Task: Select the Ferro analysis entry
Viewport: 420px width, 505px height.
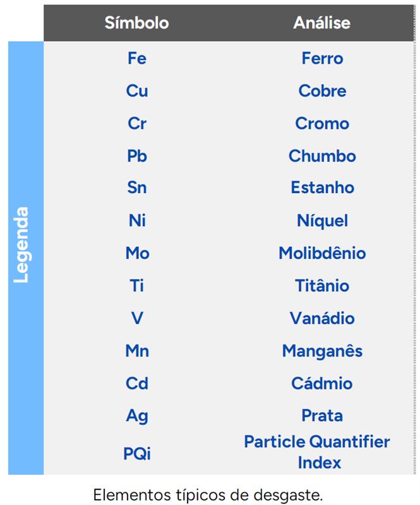Action: [x=322, y=59]
